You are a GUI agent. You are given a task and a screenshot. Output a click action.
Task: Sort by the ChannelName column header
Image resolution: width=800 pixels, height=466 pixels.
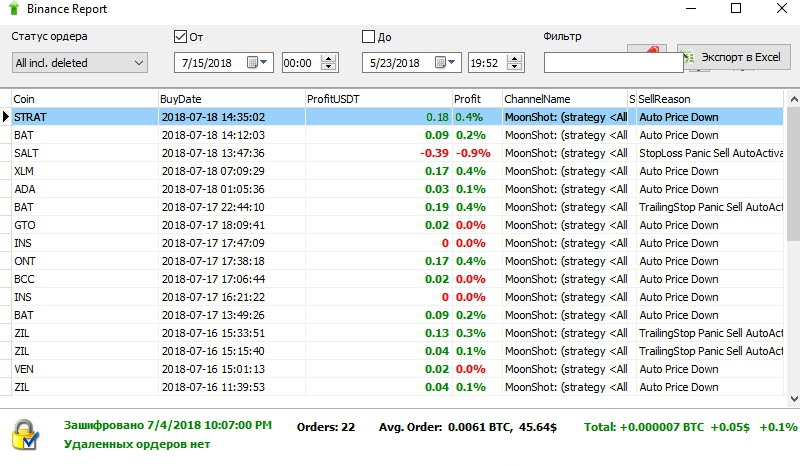pyautogui.click(x=565, y=99)
